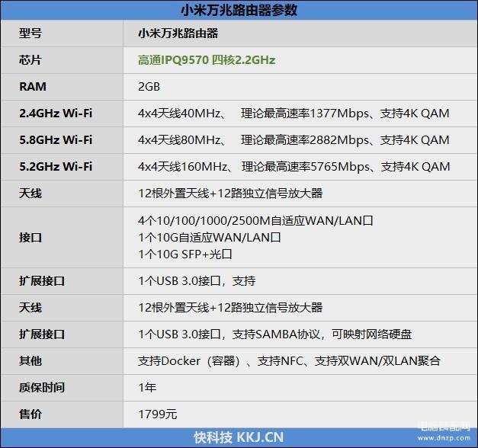The image size is (478, 448).
Task: Select the 型号 row label
Action: [30, 34]
